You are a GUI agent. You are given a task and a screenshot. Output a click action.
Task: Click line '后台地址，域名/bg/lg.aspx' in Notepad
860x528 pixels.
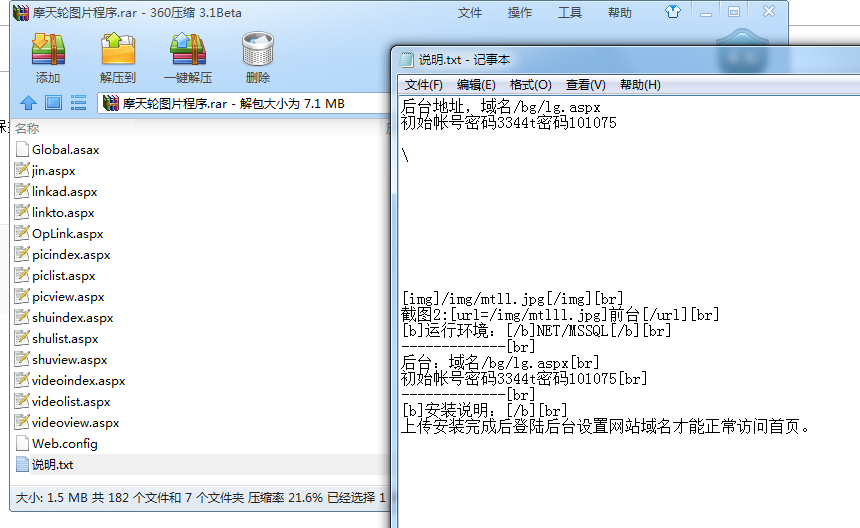point(501,106)
